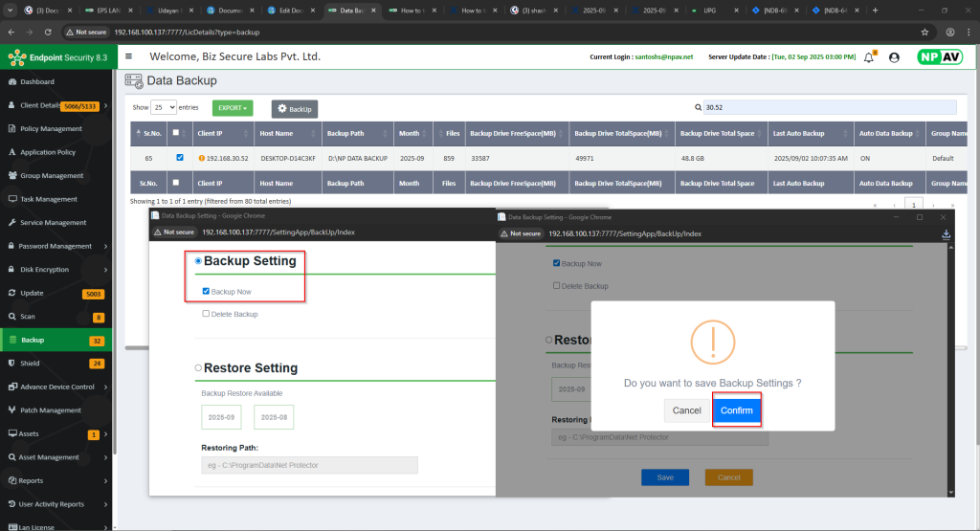Uncheck the row checkbox for 192.168.30.52
This screenshot has width=980, height=531.
tap(181, 158)
